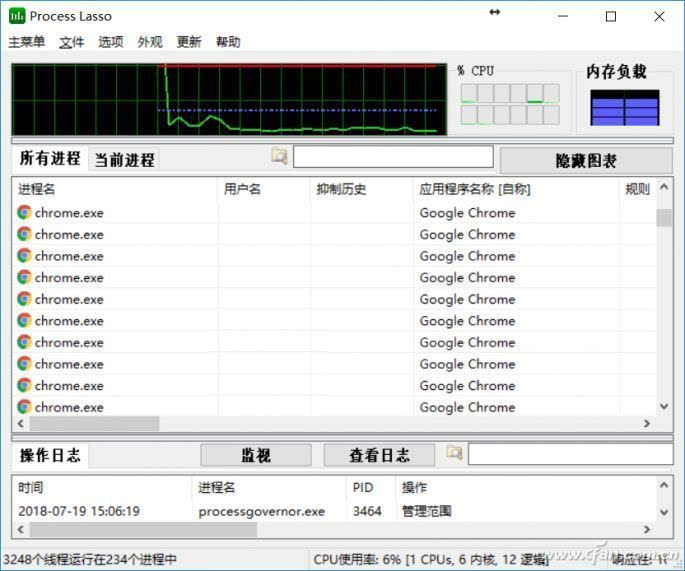This screenshot has width=685, height=571.
Task: Click the 操作 log column header
Action: 526,488
